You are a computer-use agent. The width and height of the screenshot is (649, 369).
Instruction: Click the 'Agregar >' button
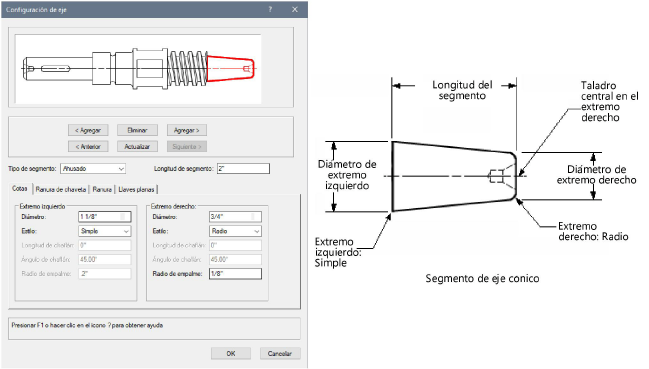(x=187, y=130)
